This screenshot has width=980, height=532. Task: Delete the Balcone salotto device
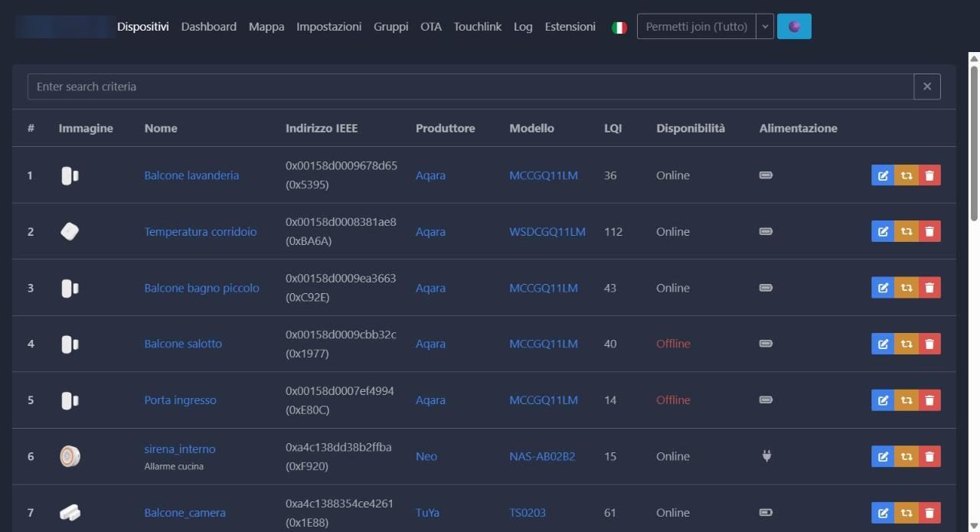(x=929, y=344)
